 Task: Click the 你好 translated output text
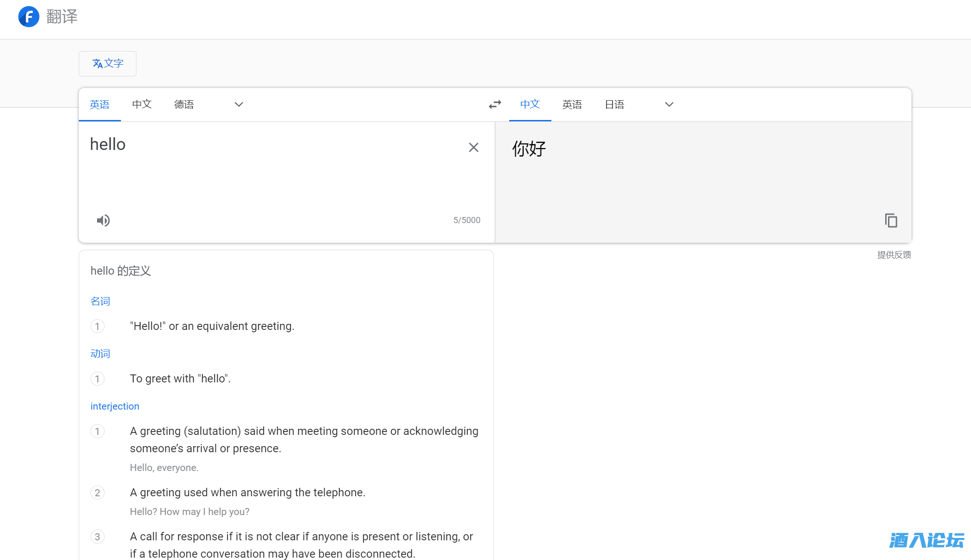click(529, 149)
